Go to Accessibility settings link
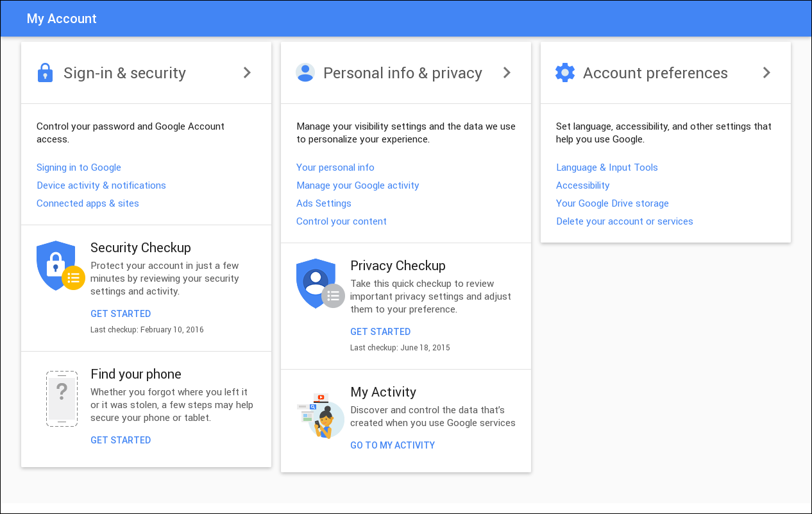Image resolution: width=812 pixels, height=514 pixels. [x=583, y=185]
